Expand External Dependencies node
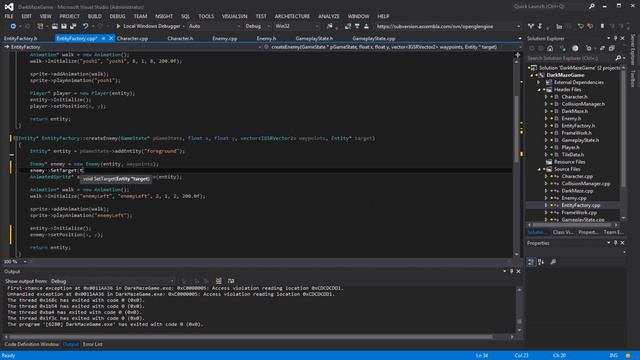The height and width of the screenshot is (360, 640). [539, 82]
